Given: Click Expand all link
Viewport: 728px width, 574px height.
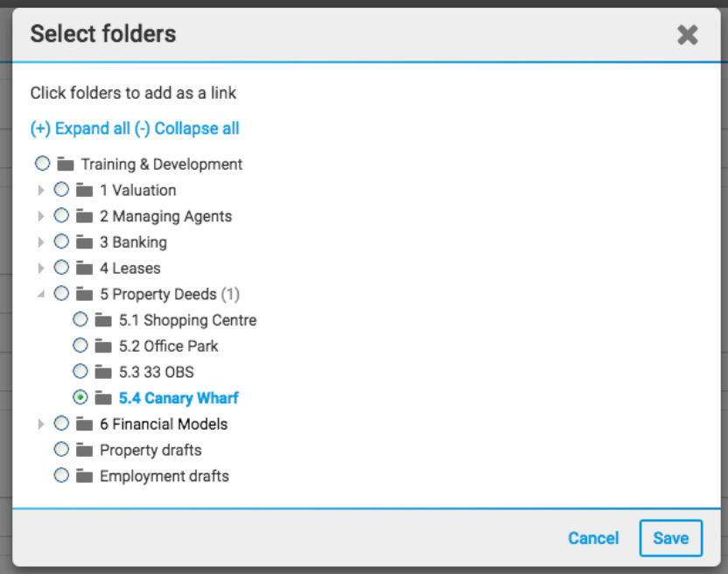Looking at the screenshot, I should [80, 129].
